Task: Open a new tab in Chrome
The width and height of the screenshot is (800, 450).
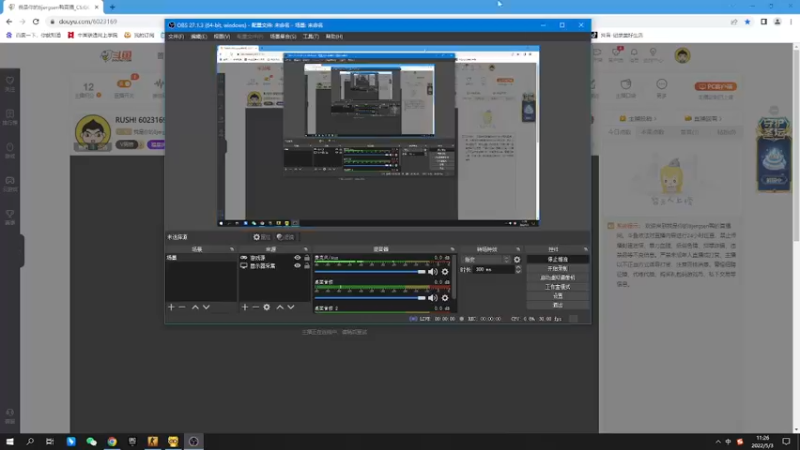Action: click(x=112, y=7)
